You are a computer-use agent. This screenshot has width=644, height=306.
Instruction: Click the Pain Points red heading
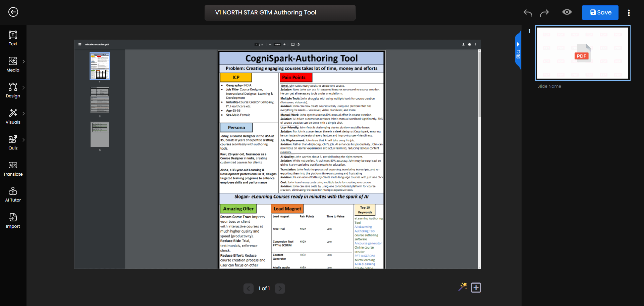[296, 78]
